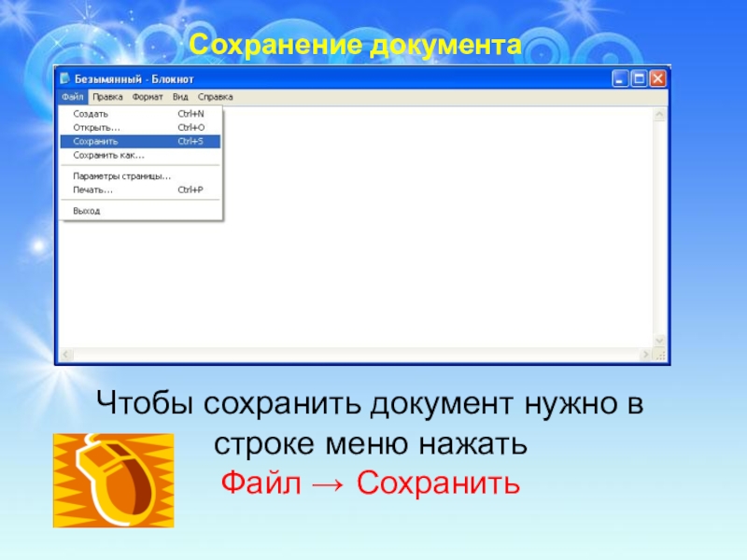The width and height of the screenshot is (747, 560).
Task: Open the Правка menu
Action: [107, 97]
